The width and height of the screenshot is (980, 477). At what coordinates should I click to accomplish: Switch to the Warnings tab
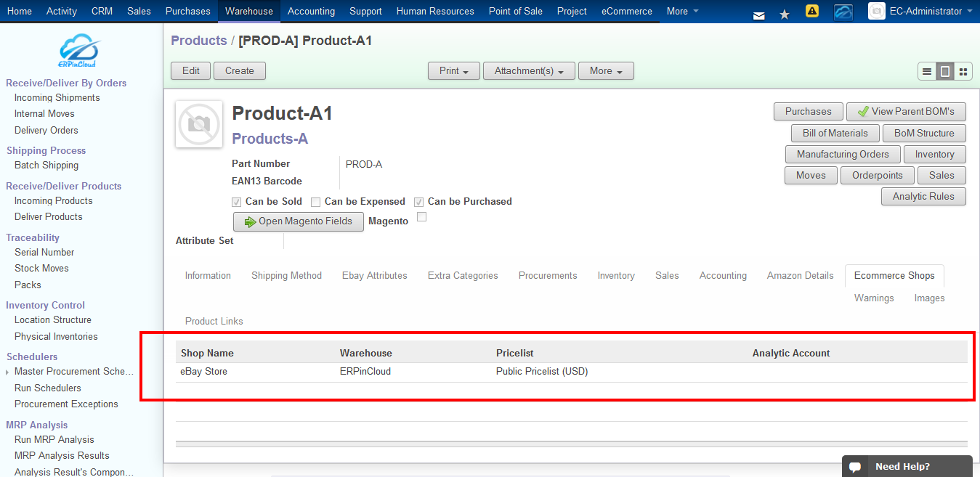point(874,298)
